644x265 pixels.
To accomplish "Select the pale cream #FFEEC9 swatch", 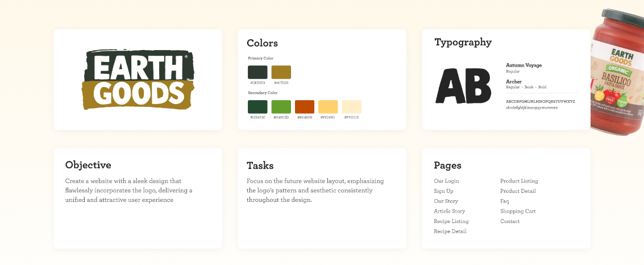I will 352,107.
